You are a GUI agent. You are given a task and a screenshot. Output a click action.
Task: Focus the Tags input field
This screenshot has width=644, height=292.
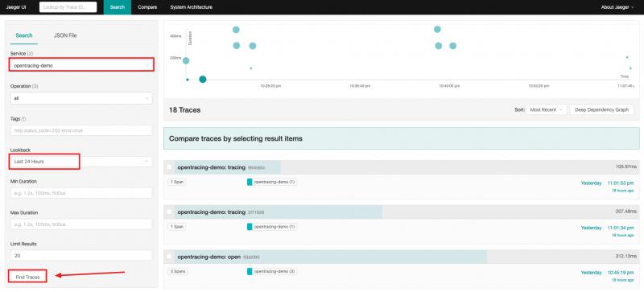[x=81, y=130]
